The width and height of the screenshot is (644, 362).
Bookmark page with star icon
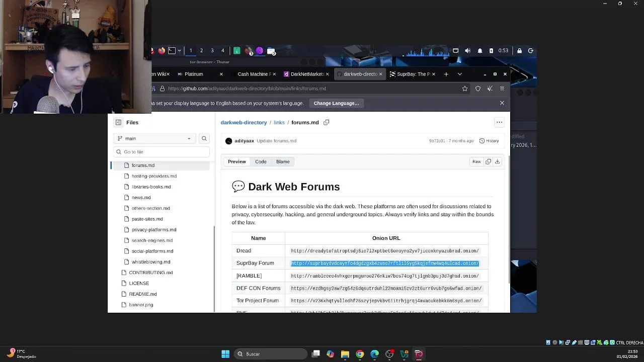pyautogui.click(x=465, y=88)
